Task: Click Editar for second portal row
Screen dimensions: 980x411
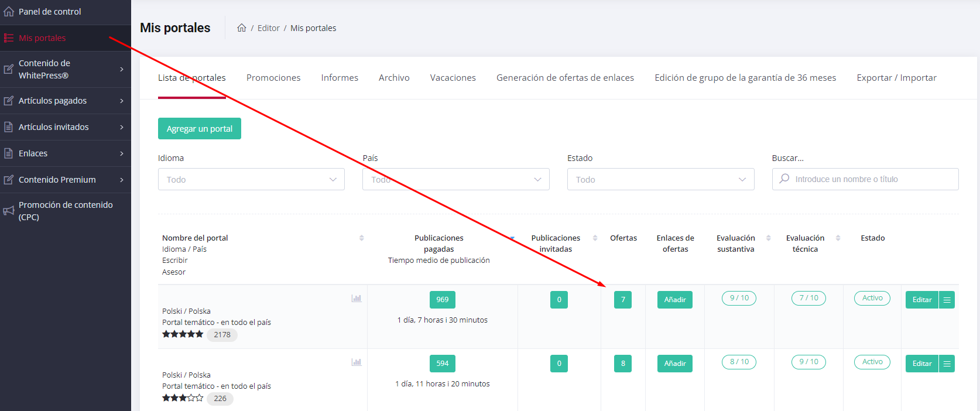Action: tap(922, 364)
